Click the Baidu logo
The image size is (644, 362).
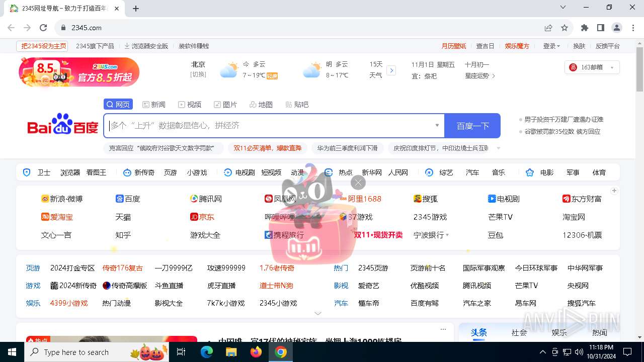[63, 124]
